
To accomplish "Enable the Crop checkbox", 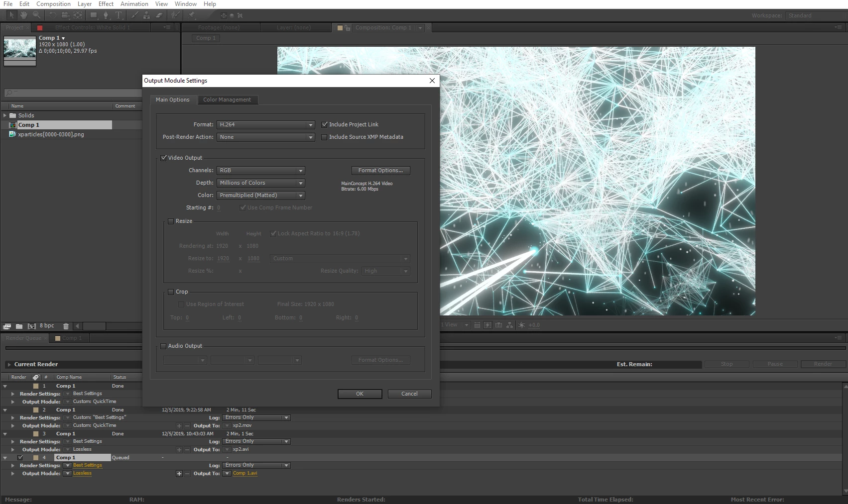I will (171, 292).
